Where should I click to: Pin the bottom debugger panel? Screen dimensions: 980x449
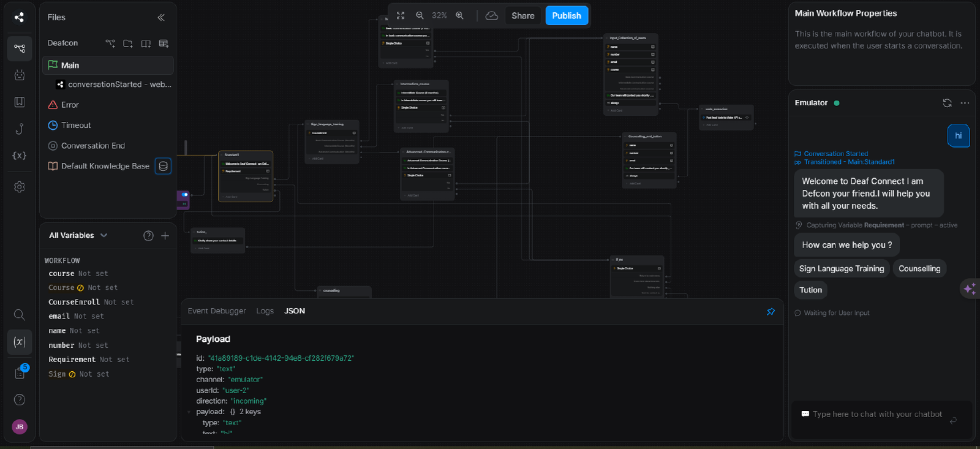tap(771, 312)
